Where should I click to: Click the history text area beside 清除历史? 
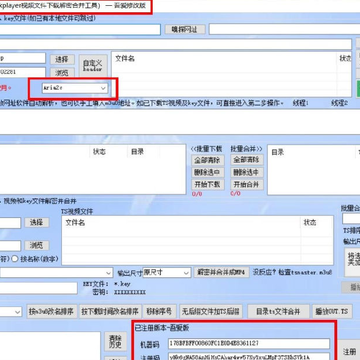click(50, 346)
